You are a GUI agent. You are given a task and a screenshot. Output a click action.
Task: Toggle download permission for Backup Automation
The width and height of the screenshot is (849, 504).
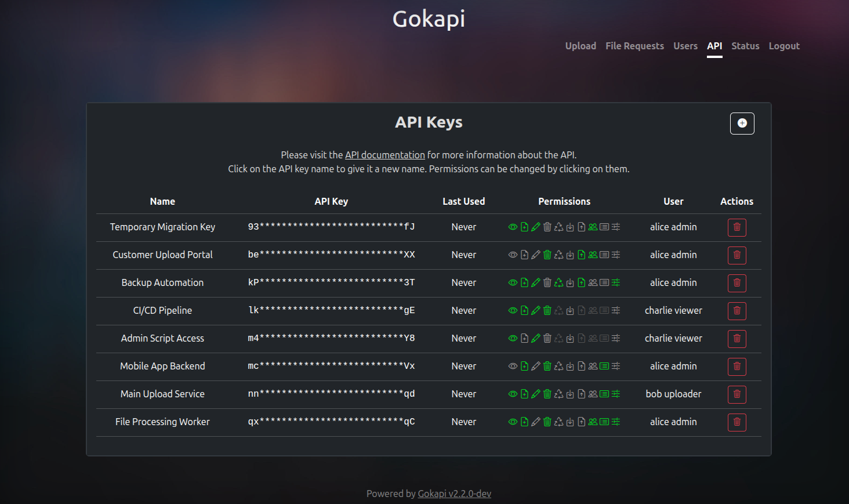click(570, 282)
